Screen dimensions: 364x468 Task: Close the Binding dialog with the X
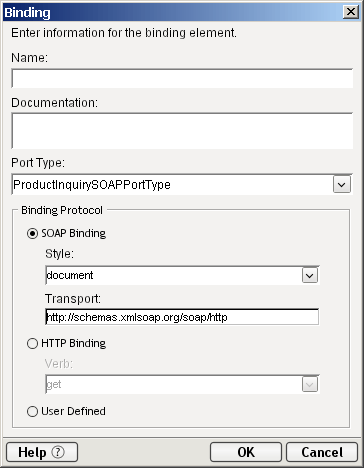(351, 12)
